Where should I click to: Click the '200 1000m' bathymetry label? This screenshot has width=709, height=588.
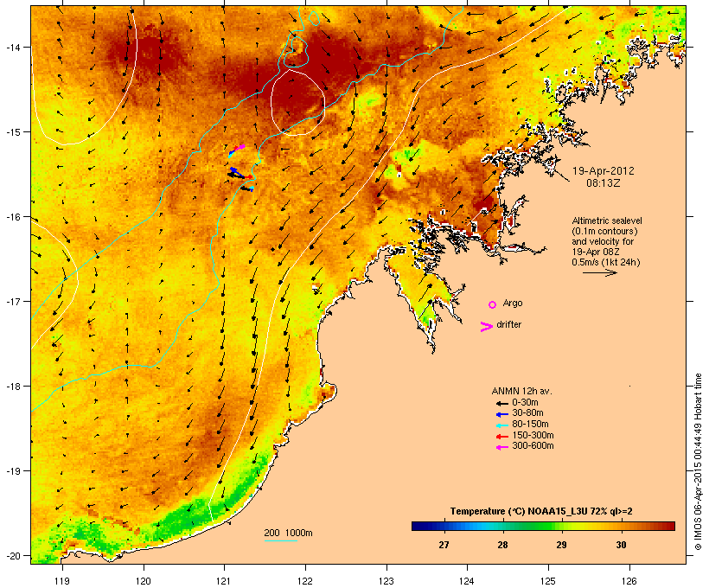pos(288,533)
